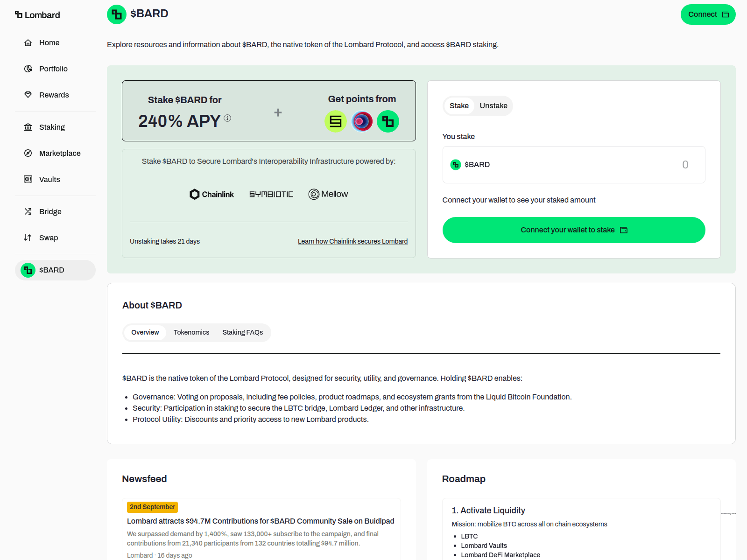Click the Lombard logo in sidebar

click(x=37, y=15)
